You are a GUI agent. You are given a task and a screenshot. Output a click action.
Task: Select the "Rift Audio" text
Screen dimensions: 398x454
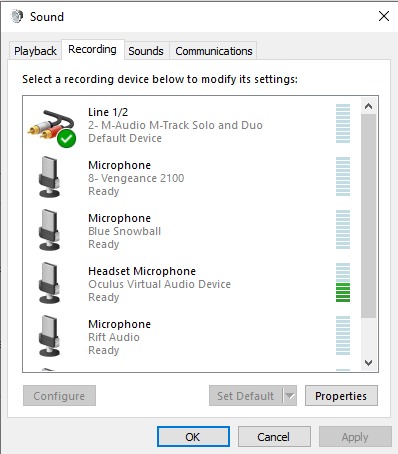(x=114, y=337)
